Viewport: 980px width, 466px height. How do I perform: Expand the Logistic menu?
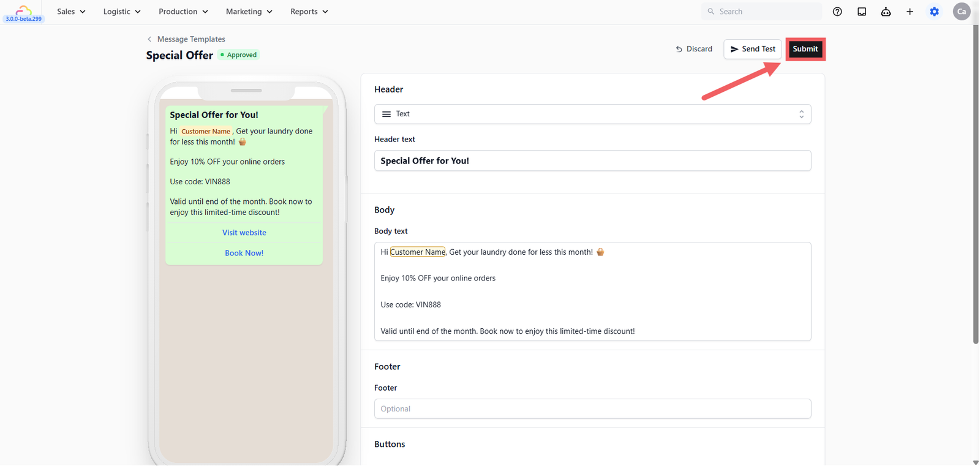coord(122,12)
